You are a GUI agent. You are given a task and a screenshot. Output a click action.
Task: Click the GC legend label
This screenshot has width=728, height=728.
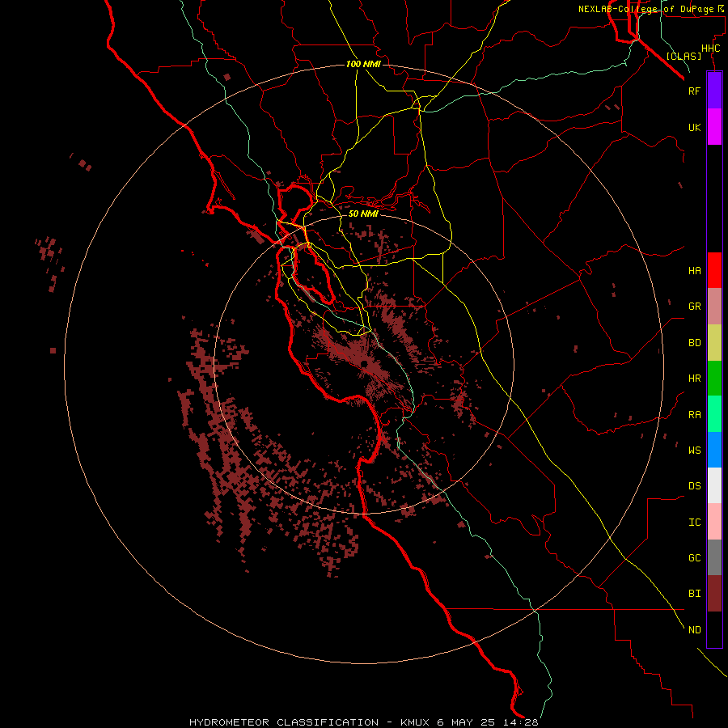point(694,557)
